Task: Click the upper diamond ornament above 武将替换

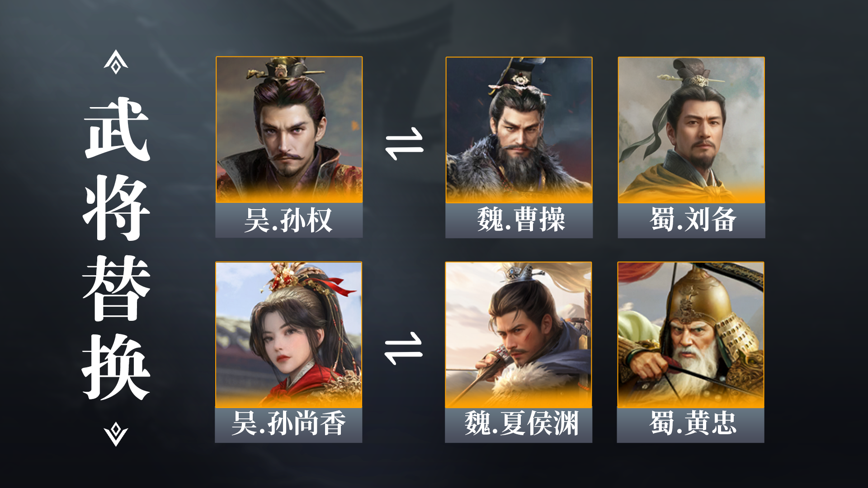Action: [x=116, y=62]
